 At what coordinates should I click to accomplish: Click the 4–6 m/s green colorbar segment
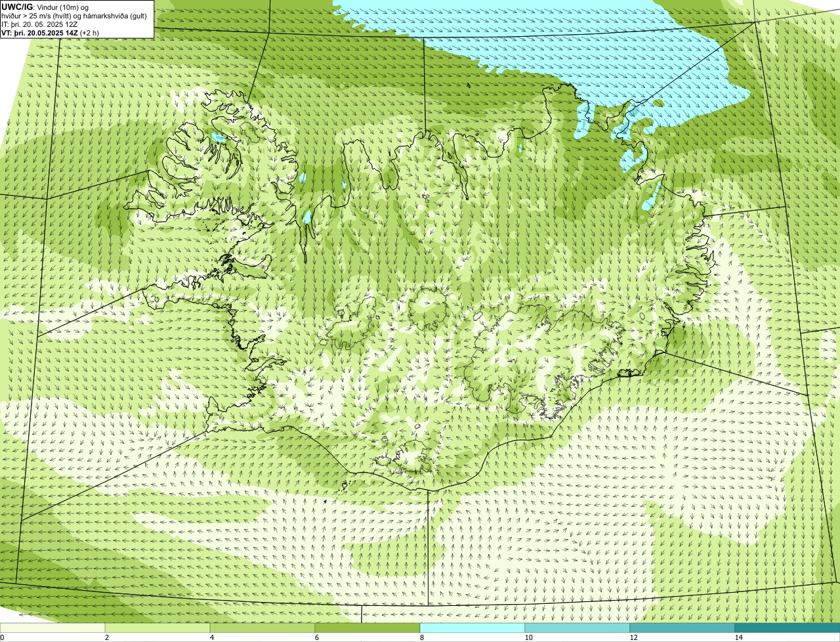[x=262, y=628]
